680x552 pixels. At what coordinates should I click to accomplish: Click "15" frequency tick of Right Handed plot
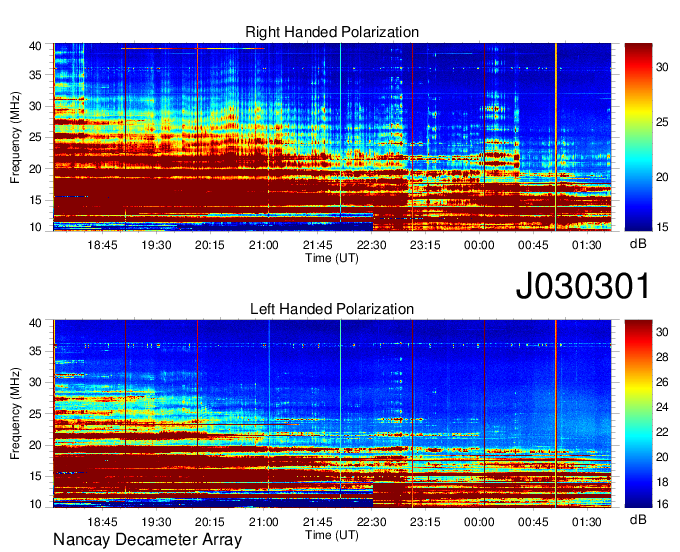(35, 200)
